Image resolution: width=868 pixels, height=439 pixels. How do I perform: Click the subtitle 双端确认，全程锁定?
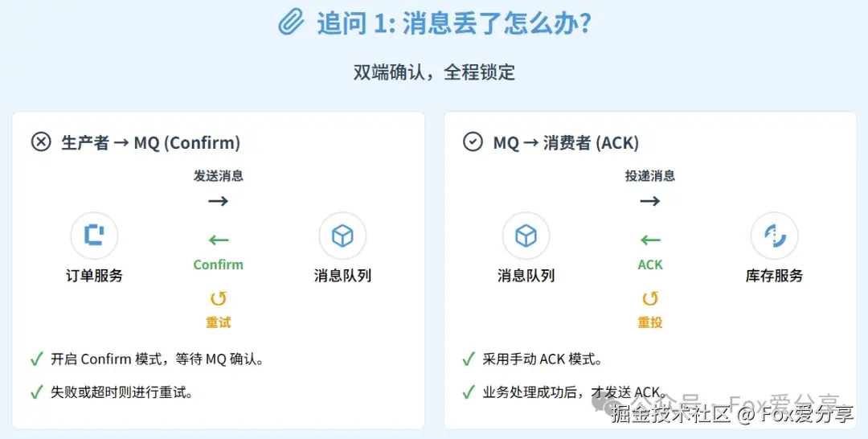[434, 72]
